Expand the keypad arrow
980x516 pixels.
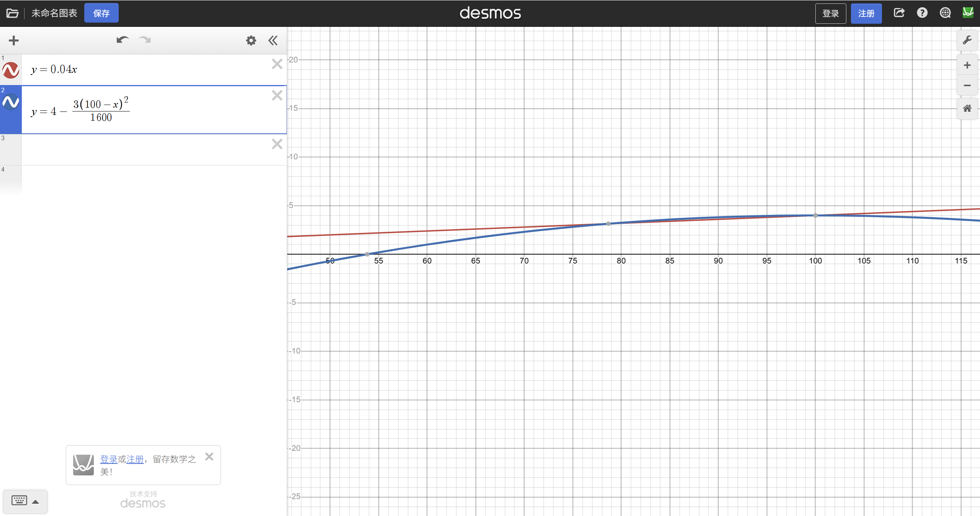36,502
